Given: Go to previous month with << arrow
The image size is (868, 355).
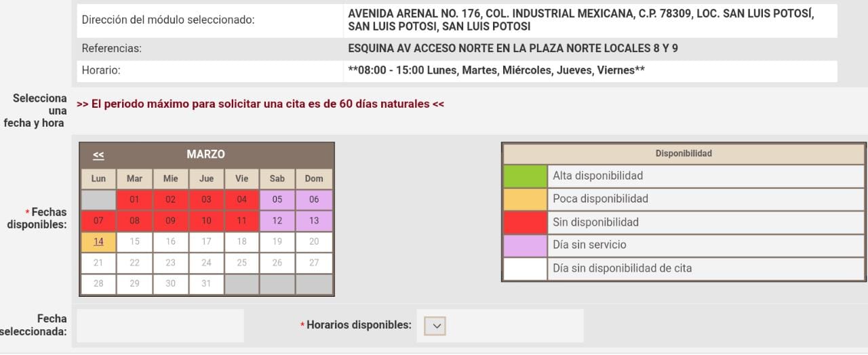Looking at the screenshot, I should tap(98, 154).
